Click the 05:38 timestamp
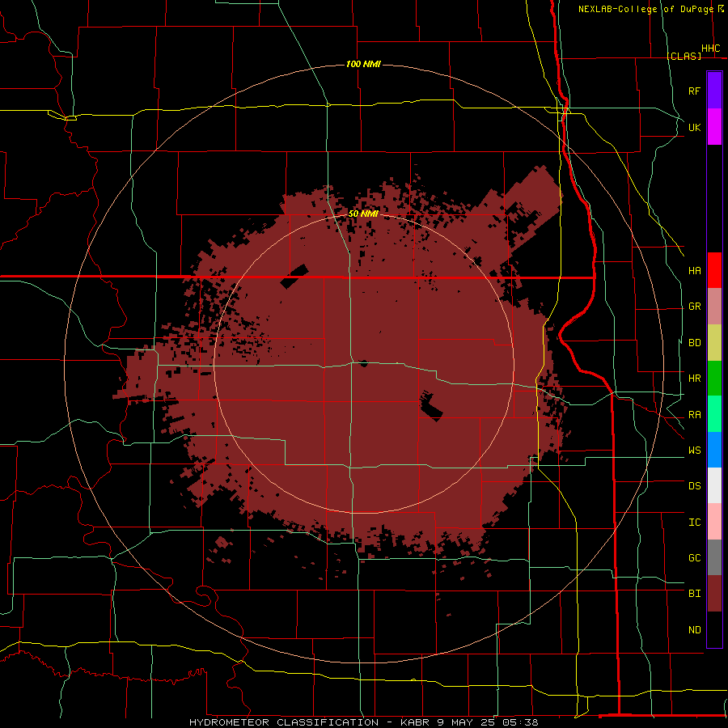 click(519, 722)
